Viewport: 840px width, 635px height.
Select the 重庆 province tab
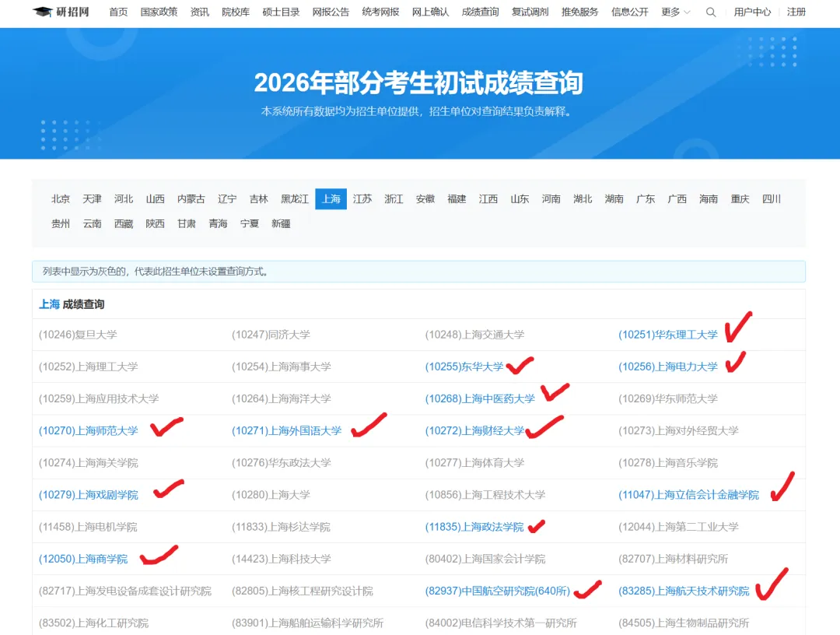[740, 198]
